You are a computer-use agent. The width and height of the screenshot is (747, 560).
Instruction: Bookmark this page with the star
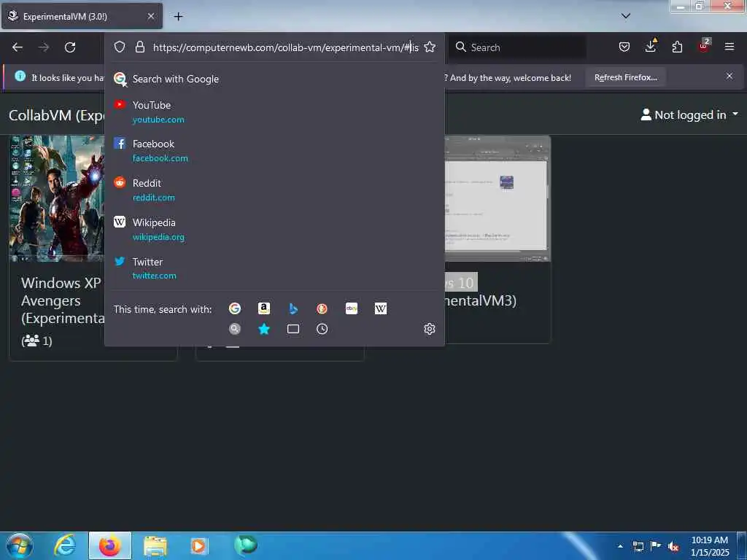[430, 47]
